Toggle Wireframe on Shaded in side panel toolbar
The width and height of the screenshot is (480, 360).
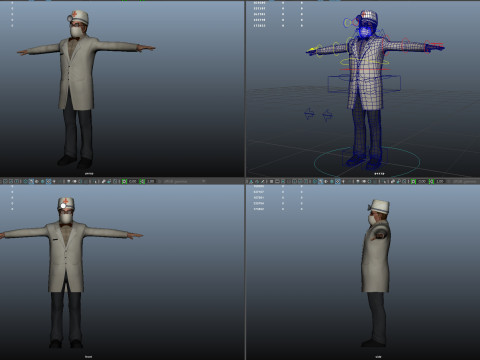[332, 181]
